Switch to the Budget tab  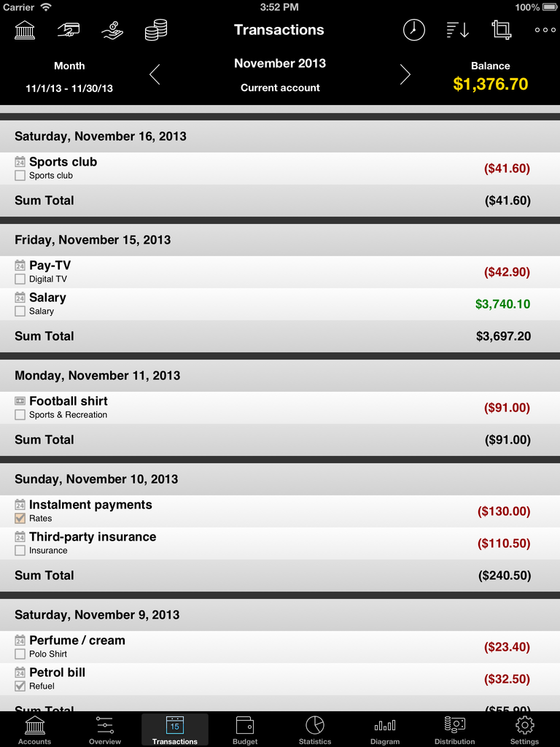245,729
